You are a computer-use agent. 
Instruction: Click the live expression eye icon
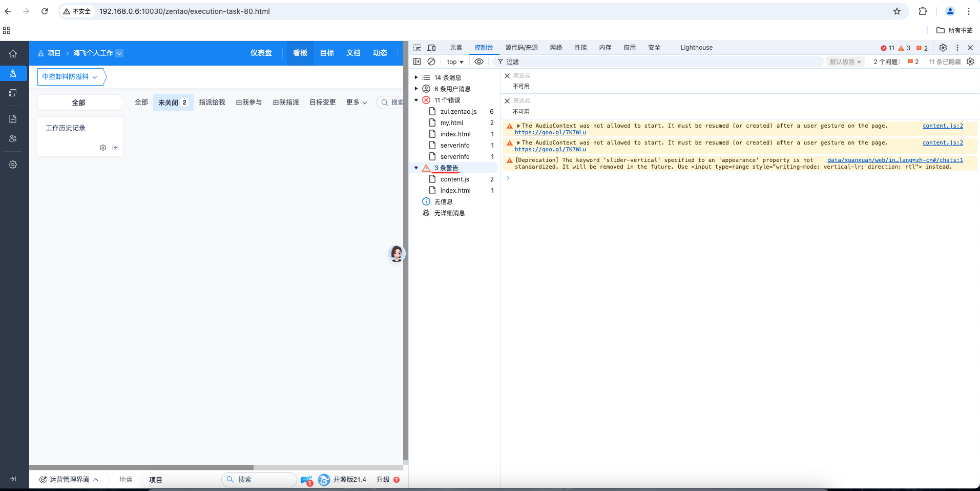coord(478,62)
